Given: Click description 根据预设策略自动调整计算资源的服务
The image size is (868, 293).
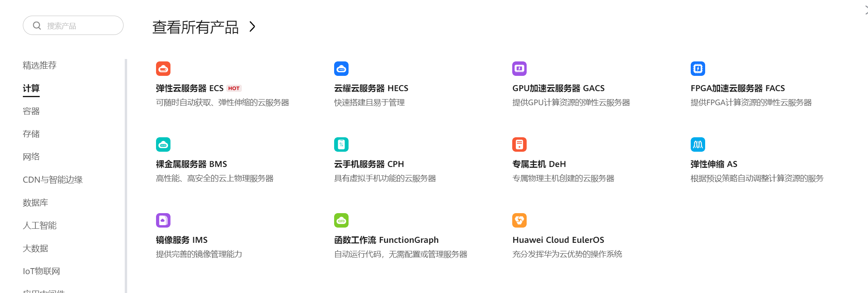Looking at the screenshot, I should click(757, 179).
